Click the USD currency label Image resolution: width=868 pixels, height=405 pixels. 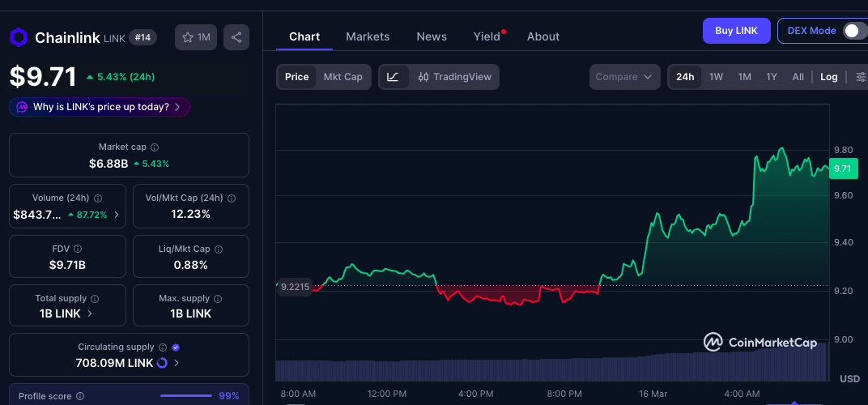click(849, 379)
